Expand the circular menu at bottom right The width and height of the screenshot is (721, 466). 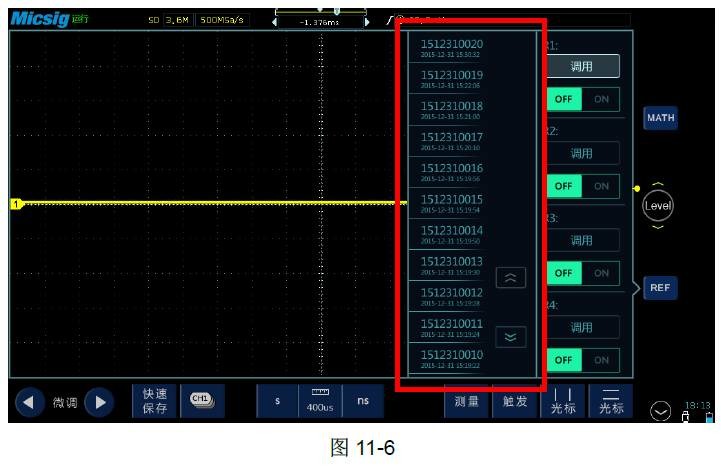pos(660,410)
